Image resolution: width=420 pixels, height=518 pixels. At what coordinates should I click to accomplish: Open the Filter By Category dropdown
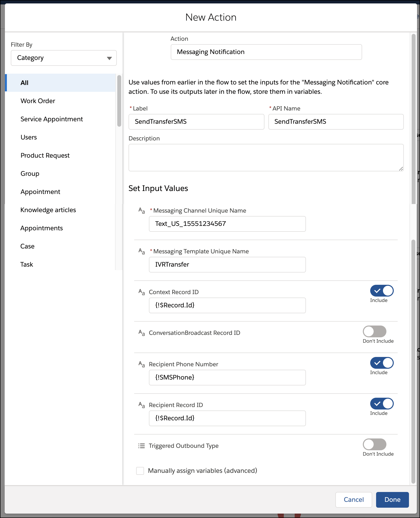click(x=64, y=58)
